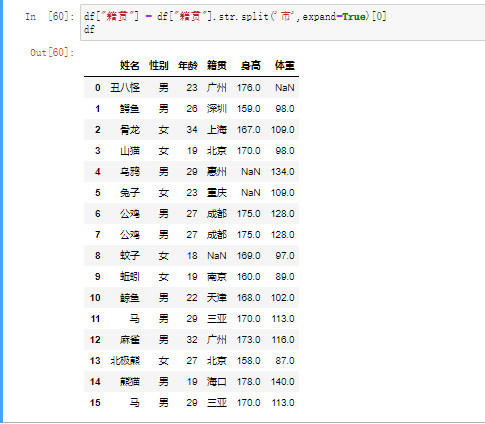Click the In [60] prompt label
485x424 pixels.
pos(50,16)
